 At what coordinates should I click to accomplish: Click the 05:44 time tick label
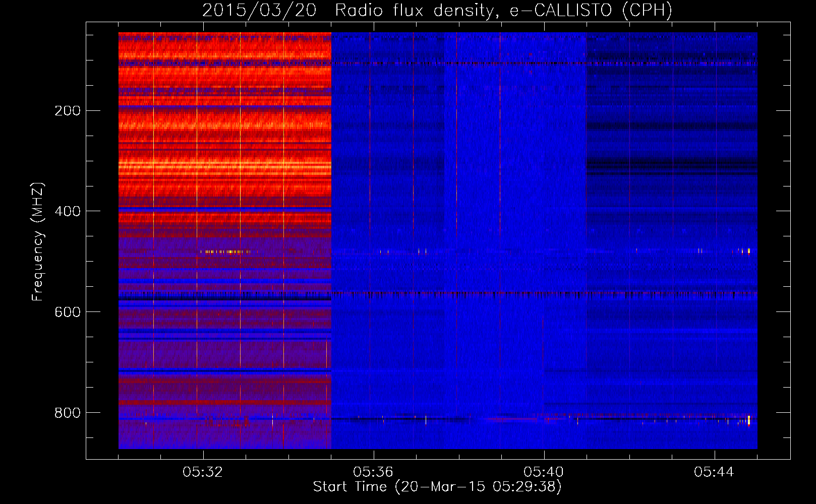click(x=714, y=472)
